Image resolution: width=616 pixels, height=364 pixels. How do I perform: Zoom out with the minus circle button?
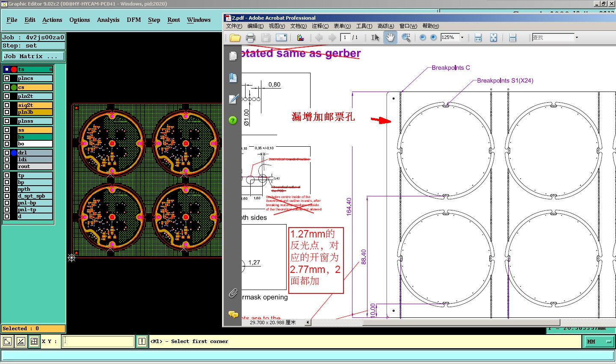point(423,38)
